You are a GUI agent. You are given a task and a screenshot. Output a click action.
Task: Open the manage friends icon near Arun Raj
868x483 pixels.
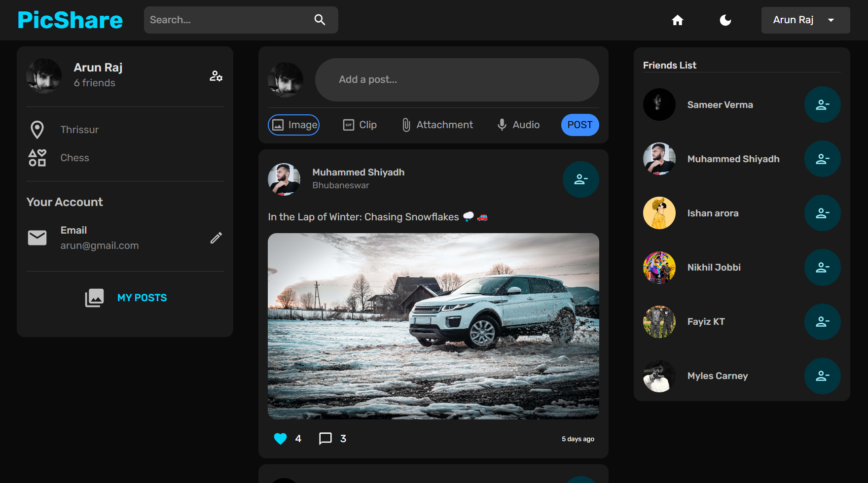pos(216,76)
